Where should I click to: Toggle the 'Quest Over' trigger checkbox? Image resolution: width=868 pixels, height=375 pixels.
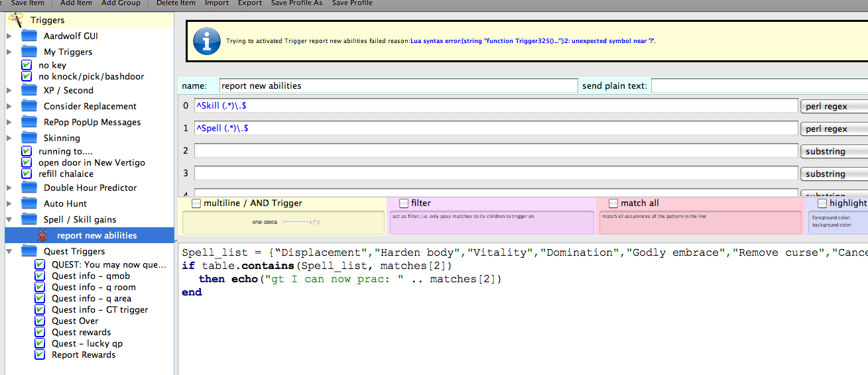[x=40, y=321]
